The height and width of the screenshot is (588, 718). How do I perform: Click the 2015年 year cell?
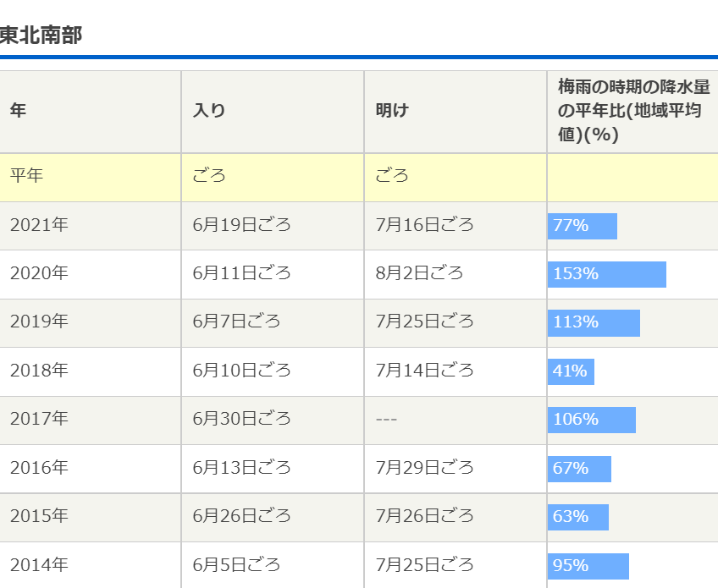click(x=40, y=516)
